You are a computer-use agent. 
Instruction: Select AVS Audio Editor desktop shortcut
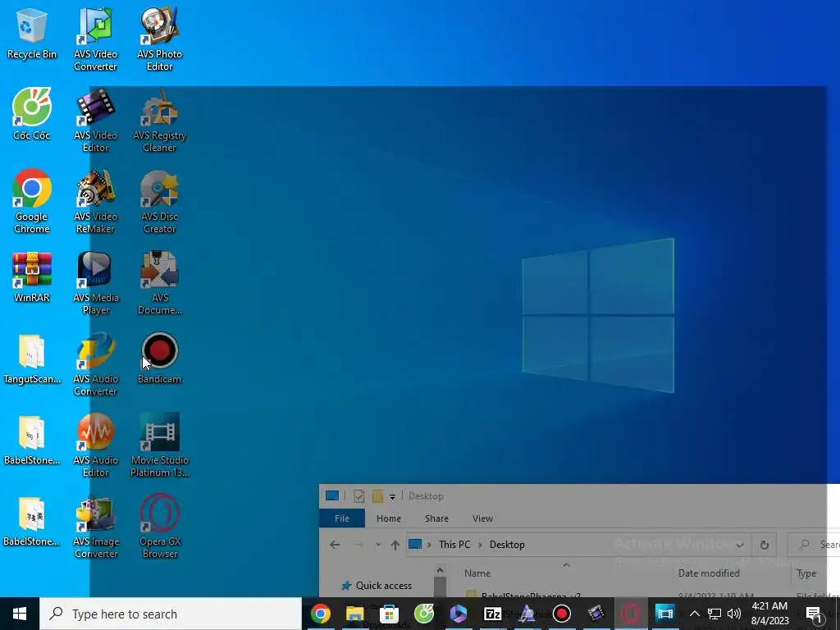tap(95, 445)
